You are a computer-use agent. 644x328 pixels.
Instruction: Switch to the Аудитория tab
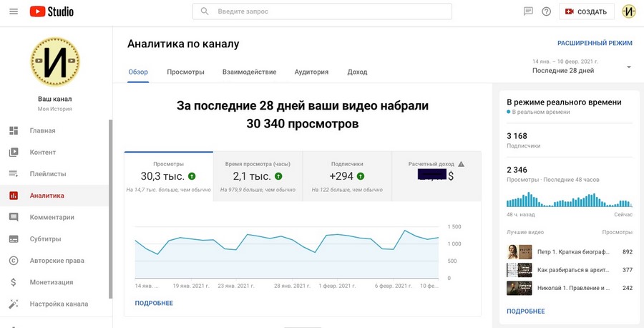click(311, 72)
